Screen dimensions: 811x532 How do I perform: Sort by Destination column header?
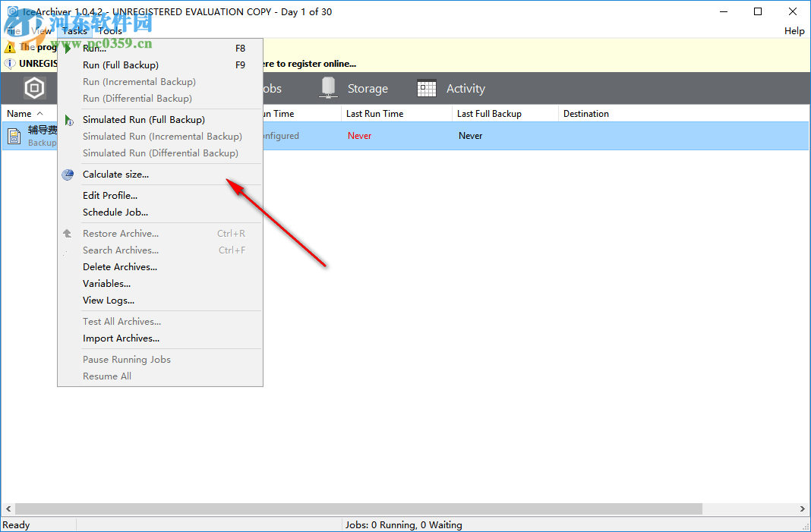(586, 114)
